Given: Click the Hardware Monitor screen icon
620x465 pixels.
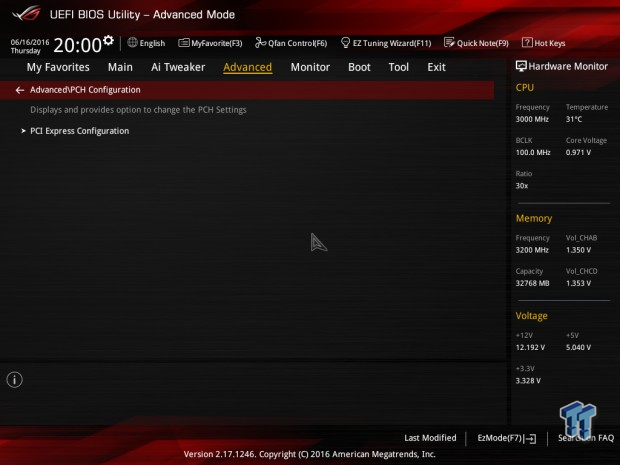Looking at the screenshot, I should tap(521, 66).
